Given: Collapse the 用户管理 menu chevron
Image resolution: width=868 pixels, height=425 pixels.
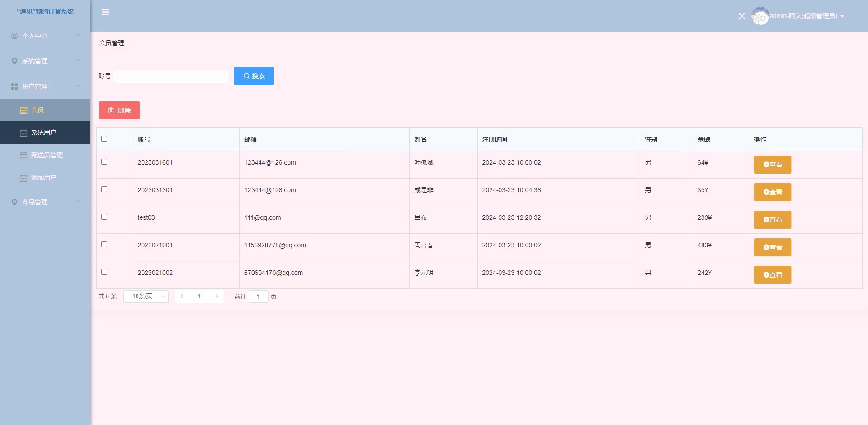Looking at the screenshot, I should (78, 85).
